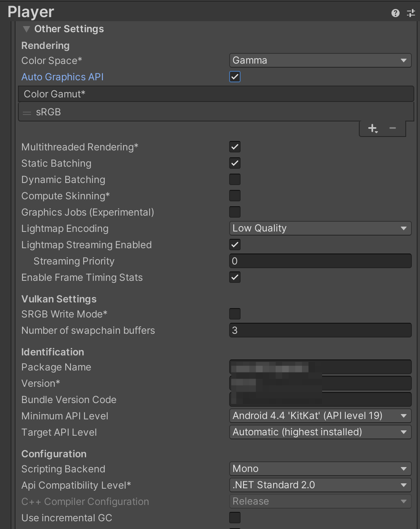Open the Minimum API Level dropdown

320,415
